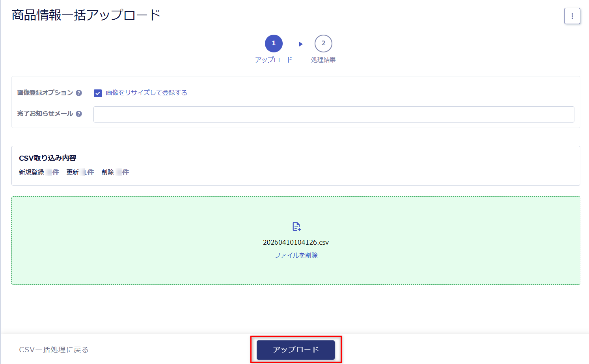
Task: Click the 新規登録 count text
Action: (x=31, y=172)
